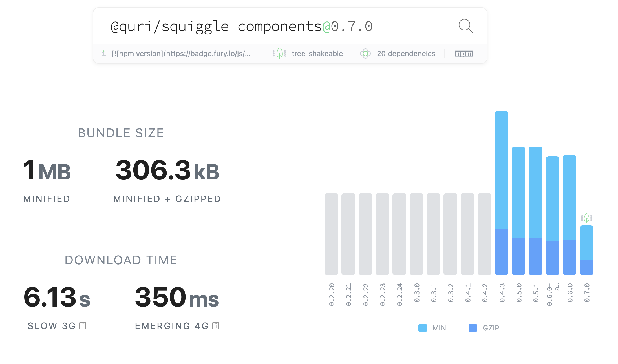This screenshot has height=364, width=618.
Task: Open the npm logo link
Action: click(x=464, y=54)
